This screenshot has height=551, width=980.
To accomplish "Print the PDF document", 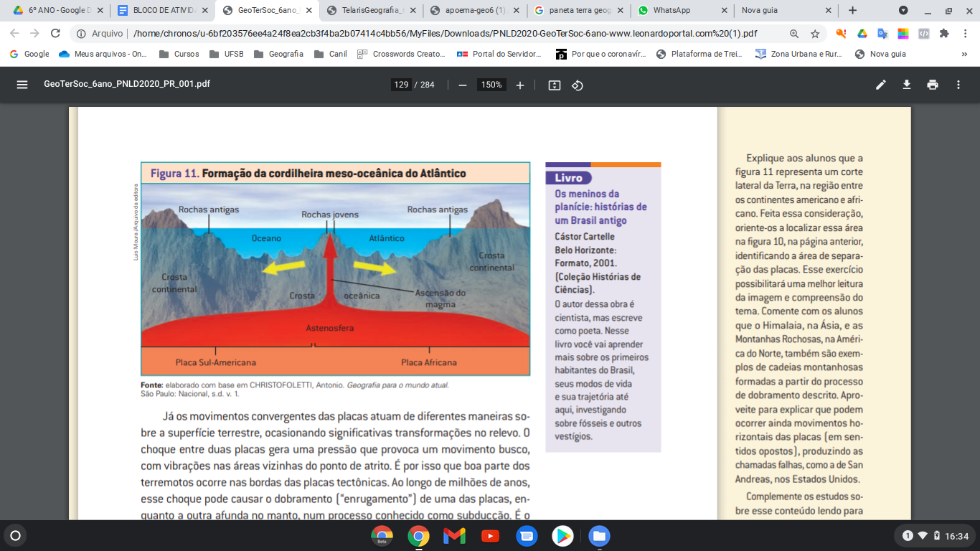I will tap(933, 85).
